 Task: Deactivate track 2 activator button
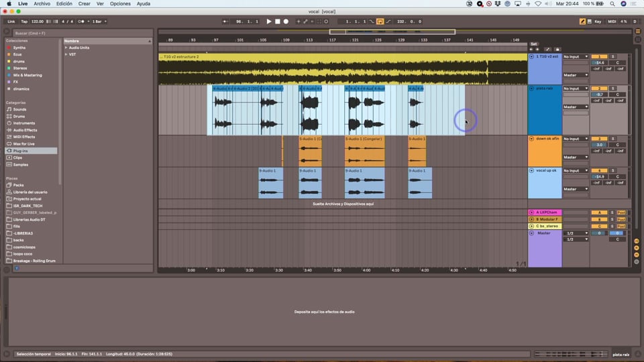(599, 88)
